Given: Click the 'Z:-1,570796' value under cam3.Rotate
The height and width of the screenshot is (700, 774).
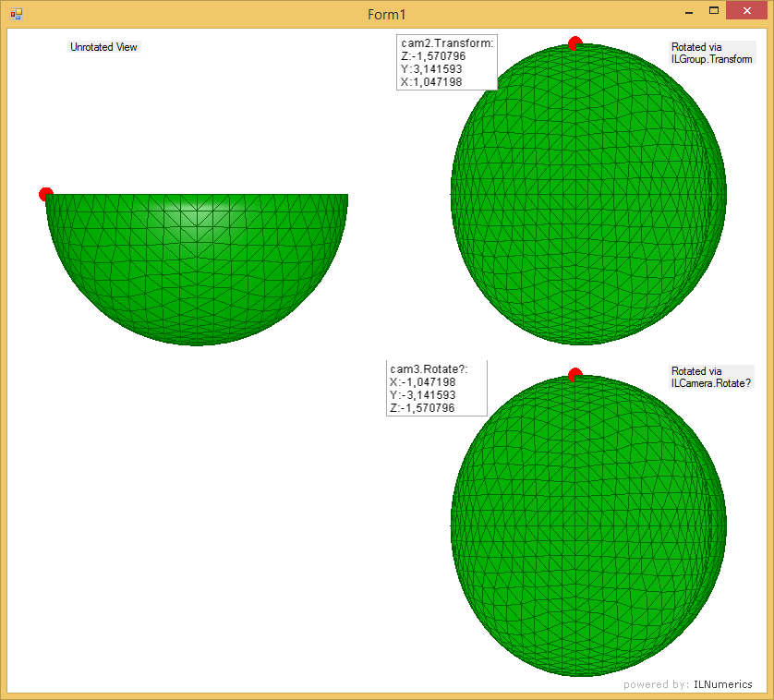Looking at the screenshot, I should [422, 408].
